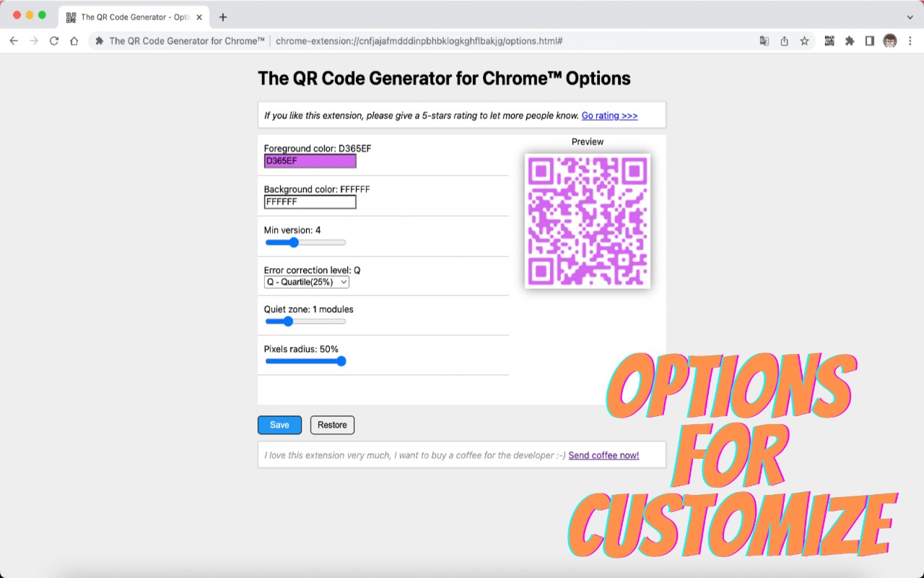Image resolution: width=924 pixels, height=578 pixels.
Task: Adjust the Quiet zone slider
Action: pos(305,322)
